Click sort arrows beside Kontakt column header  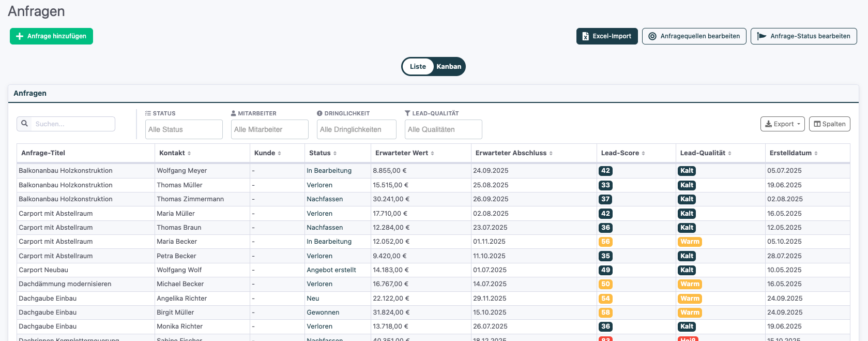tap(189, 153)
